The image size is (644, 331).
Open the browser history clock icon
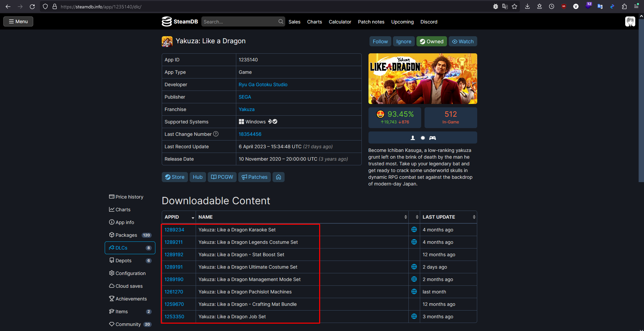[552, 7]
